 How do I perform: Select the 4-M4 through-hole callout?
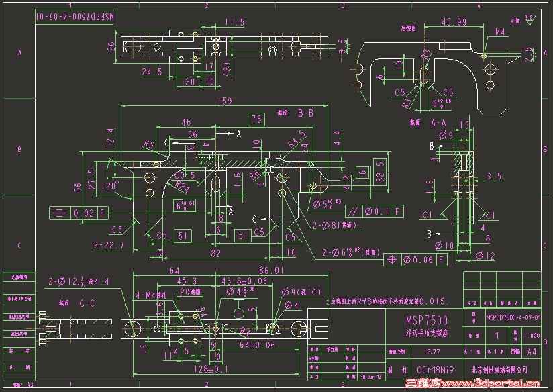[x=151, y=295]
